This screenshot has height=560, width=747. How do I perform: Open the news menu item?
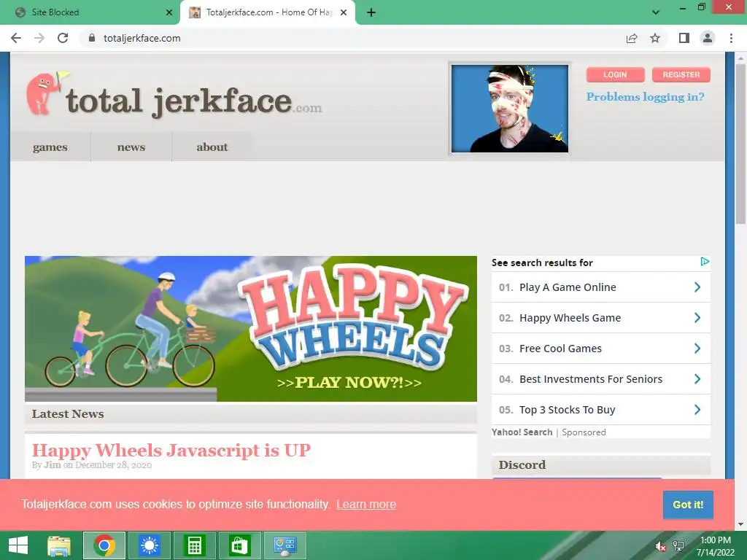pos(131,147)
